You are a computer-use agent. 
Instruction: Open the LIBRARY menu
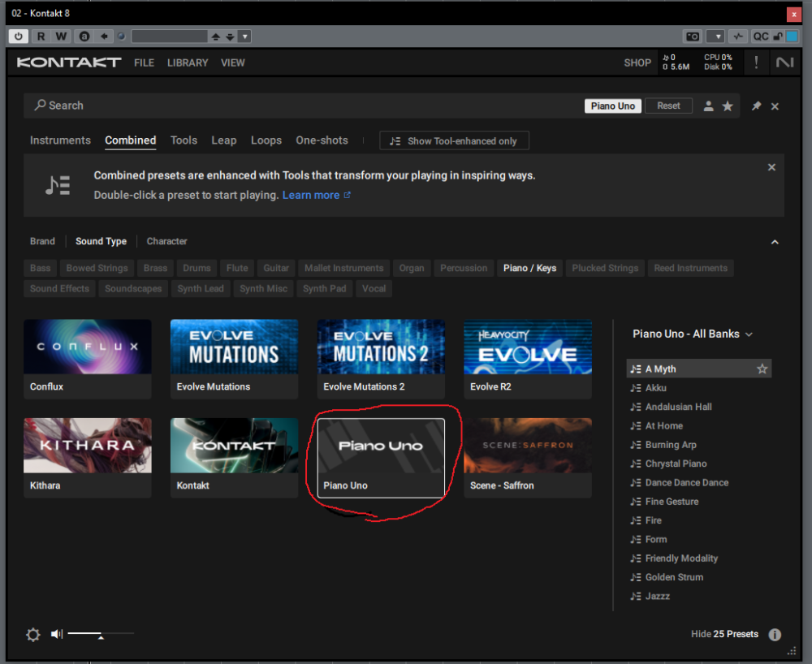click(x=188, y=63)
